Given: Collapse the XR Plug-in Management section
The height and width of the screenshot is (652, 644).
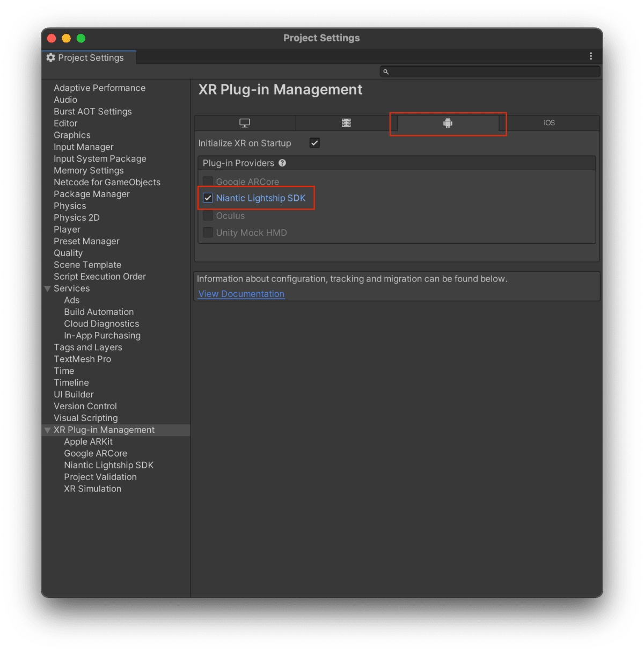Looking at the screenshot, I should [47, 430].
